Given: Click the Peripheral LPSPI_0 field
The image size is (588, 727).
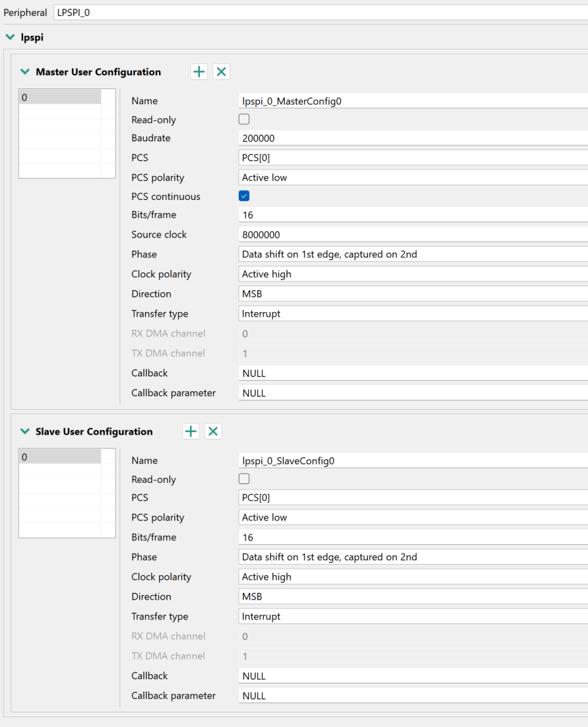Looking at the screenshot, I should pyautogui.click(x=317, y=13).
